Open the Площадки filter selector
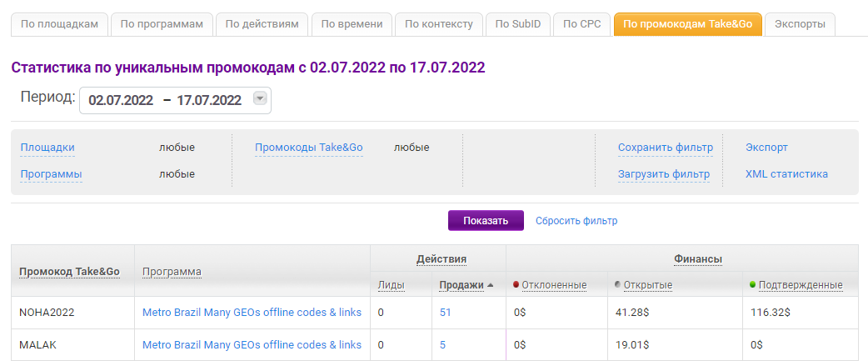Screen dimensions: 868x361 point(47,148)
